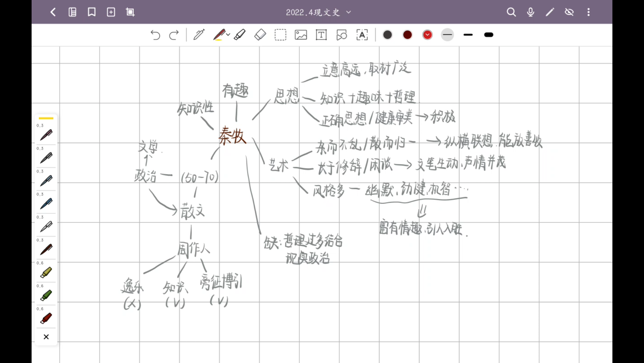Viewport: 644px width, 363px height.
Task: Bookmark this page
Action: pos(92,12)
